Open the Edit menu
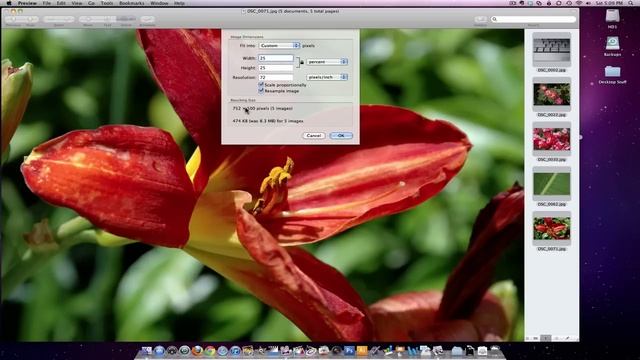This screenshot has height=360, width=640. 61,3
